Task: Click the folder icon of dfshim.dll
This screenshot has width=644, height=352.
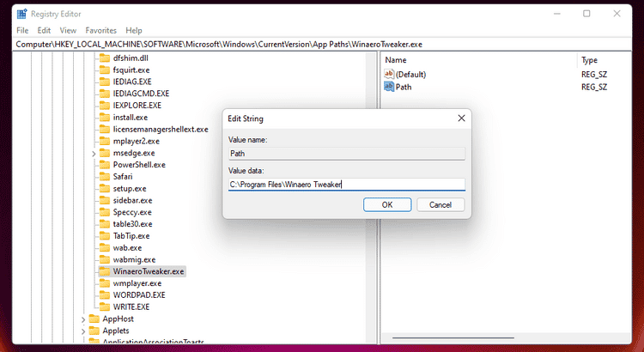Action: coord(105,58)
